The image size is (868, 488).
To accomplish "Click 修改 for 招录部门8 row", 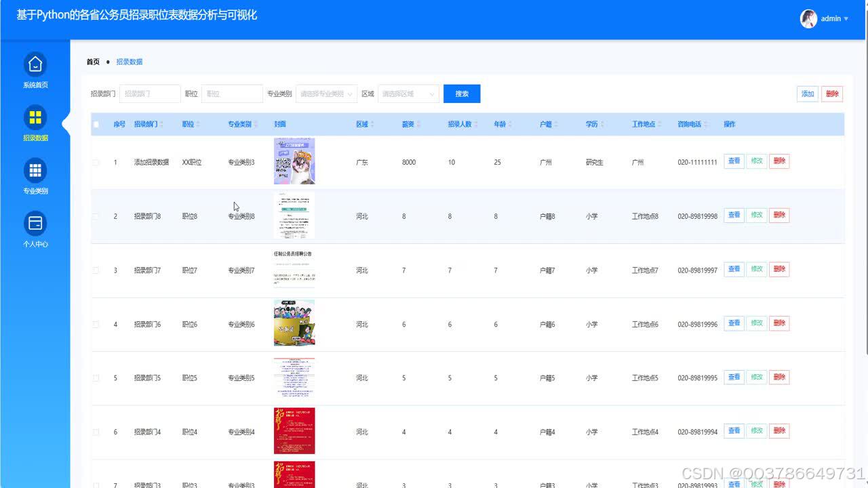I will (757, 216).
